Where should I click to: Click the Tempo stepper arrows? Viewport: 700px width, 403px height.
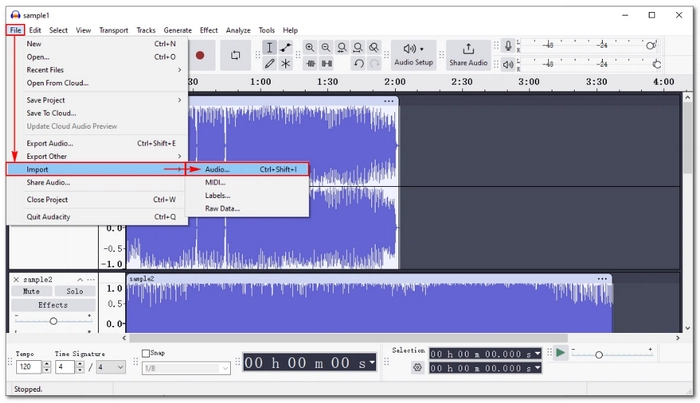click(x=47, y=367)
